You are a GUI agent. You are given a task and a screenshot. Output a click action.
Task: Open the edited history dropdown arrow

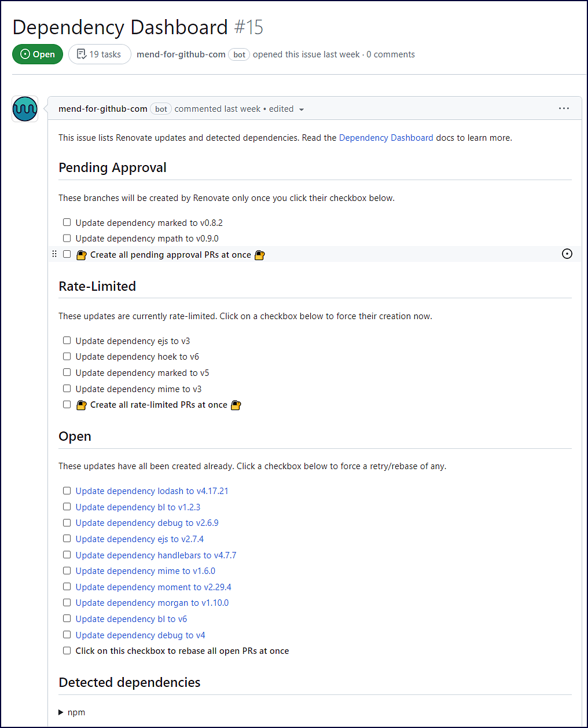point(302,109)
